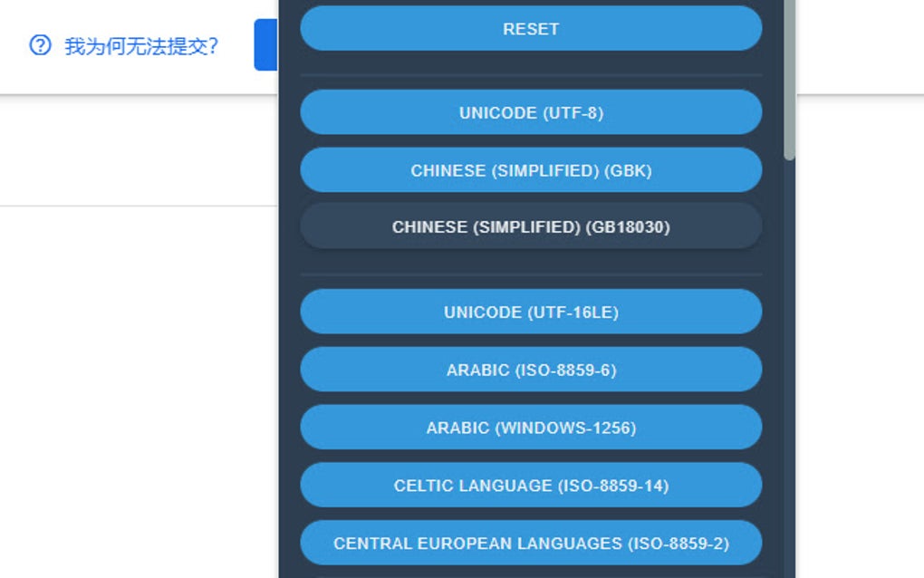Image resolution: width=924 pixels, height=578 pixels.
Task: Apply UTF-8 as the page encoding
Action: pos(531,112)
